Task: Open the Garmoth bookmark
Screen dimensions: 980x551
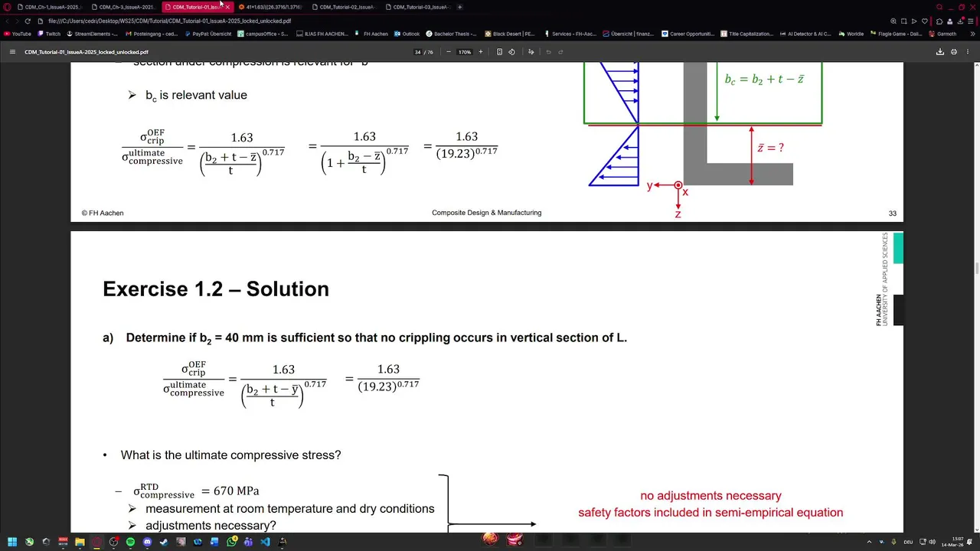Action: (x=942, y=34)
